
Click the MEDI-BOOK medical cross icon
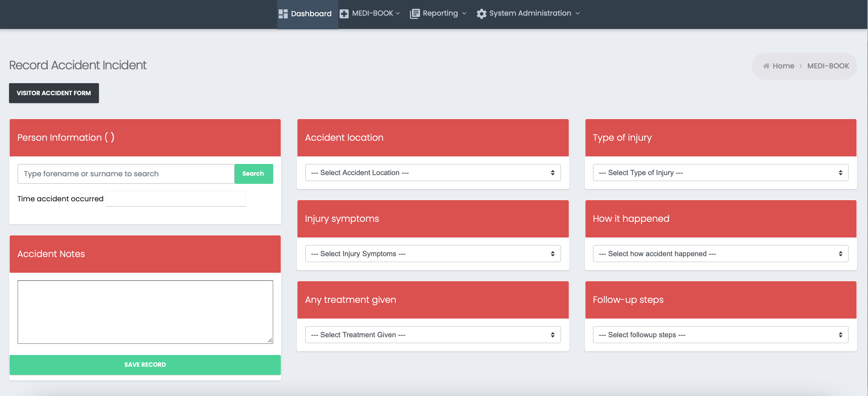344,14
